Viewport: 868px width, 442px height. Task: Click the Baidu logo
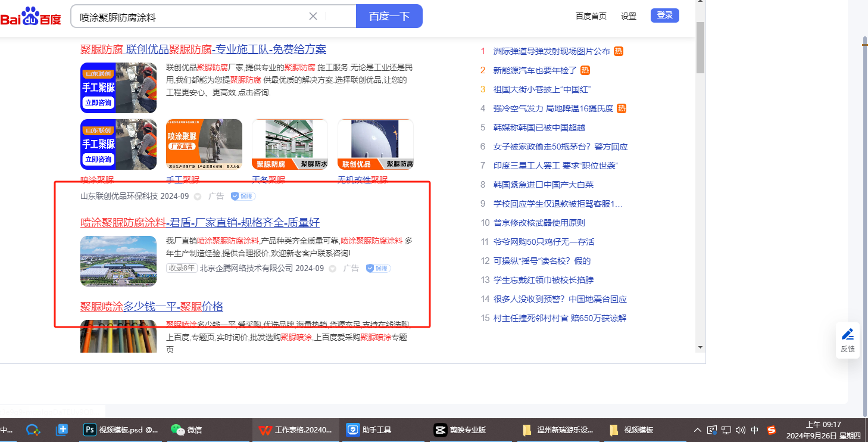click(31, 16)
